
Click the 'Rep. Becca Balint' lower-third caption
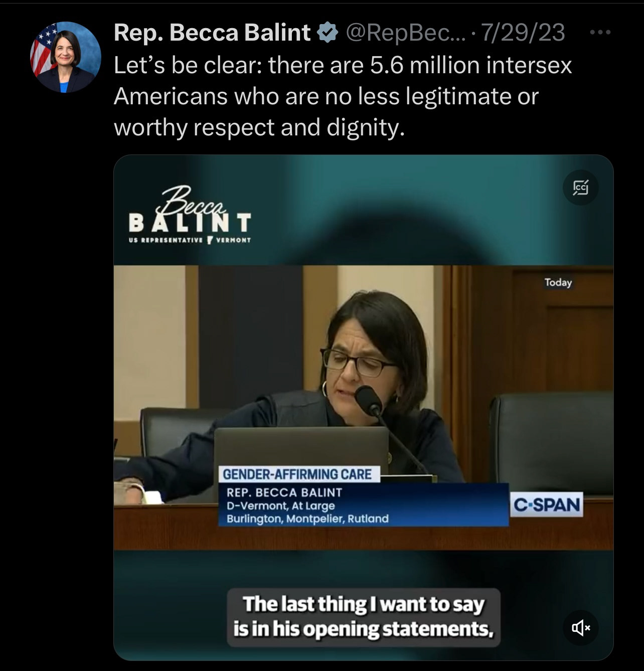pyautogui.click(x=284, y=492)
